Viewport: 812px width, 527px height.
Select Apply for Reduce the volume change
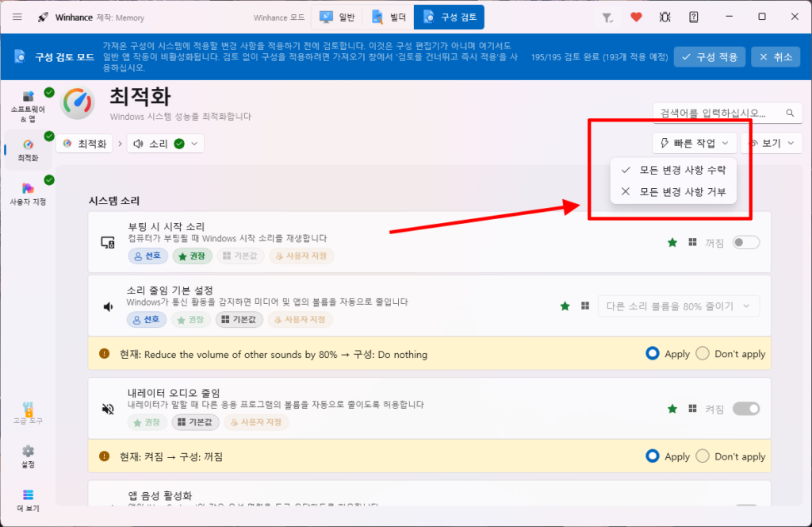tap(653, 353)
